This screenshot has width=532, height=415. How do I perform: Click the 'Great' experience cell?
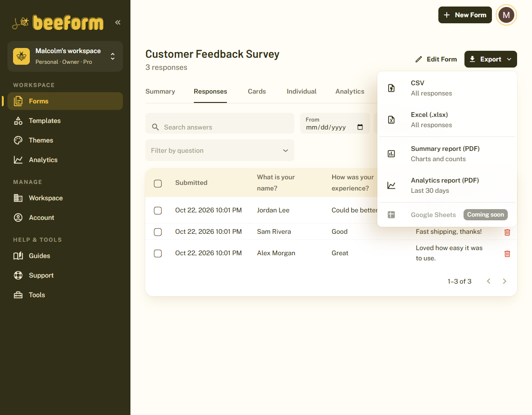pos(340,253)
